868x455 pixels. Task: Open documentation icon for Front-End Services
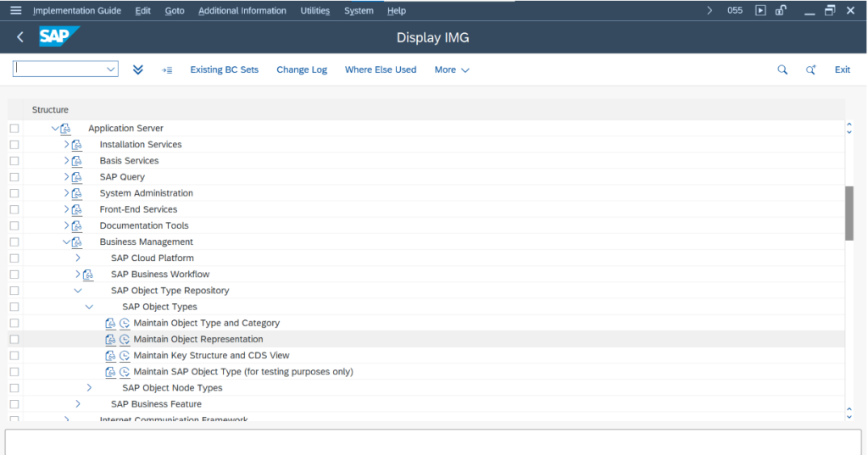[x=77, y=209]
